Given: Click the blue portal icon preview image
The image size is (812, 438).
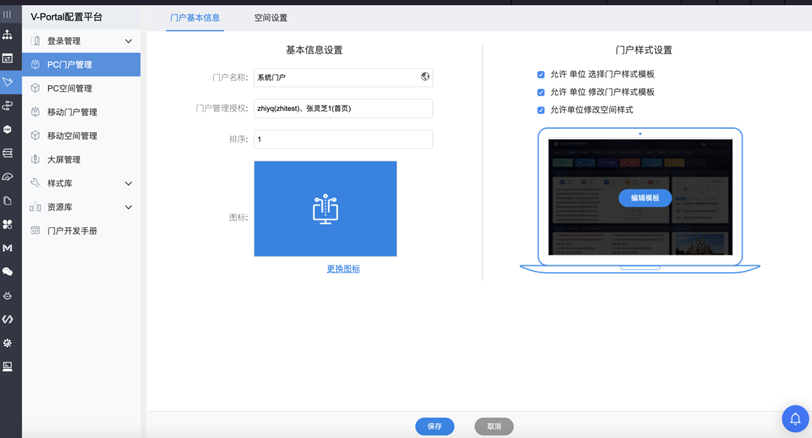Looking at the screenshot, I should click(325, 209).
